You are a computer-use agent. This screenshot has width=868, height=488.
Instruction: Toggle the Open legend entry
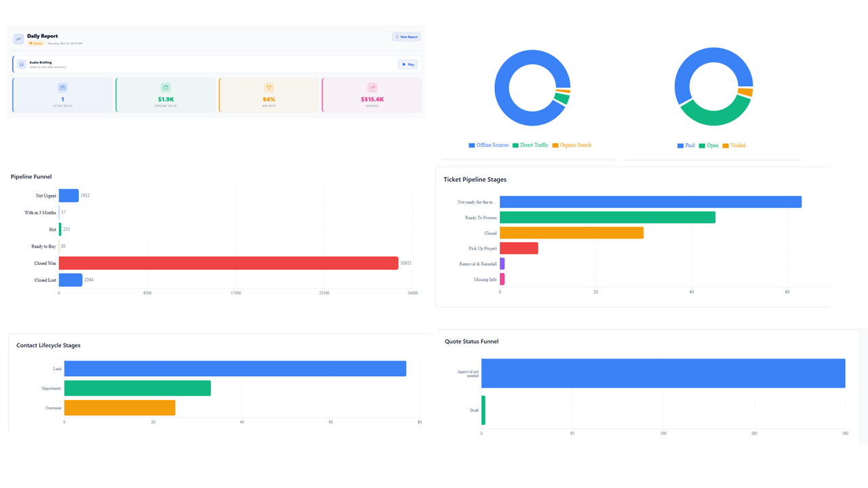pos(708,145)
